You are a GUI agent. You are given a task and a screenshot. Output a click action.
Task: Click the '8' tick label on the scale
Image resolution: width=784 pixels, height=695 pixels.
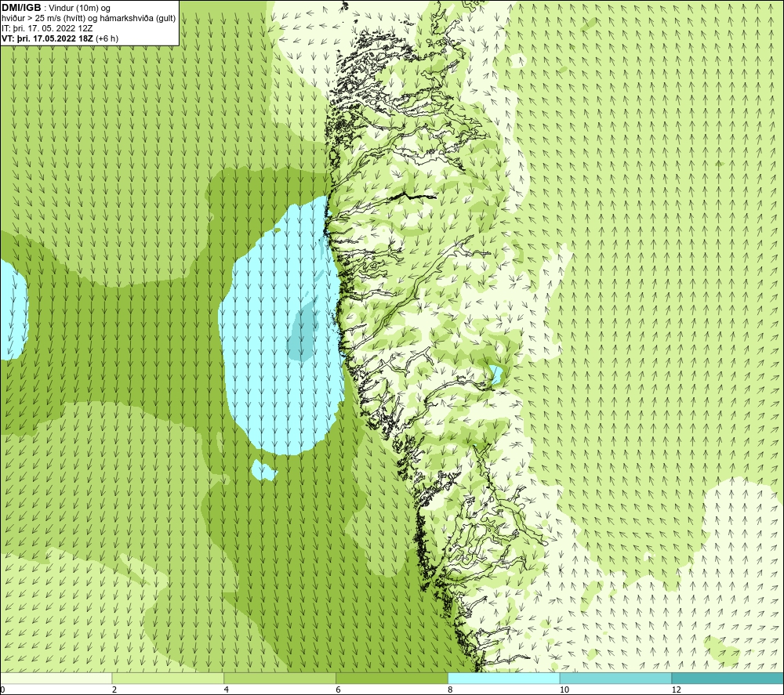(x=450, y=690)
